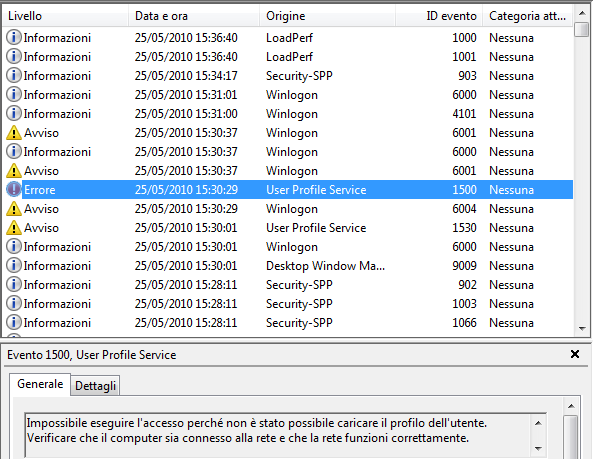Click the info icon on Security-SPP 903 row

(x=14, y=76)
